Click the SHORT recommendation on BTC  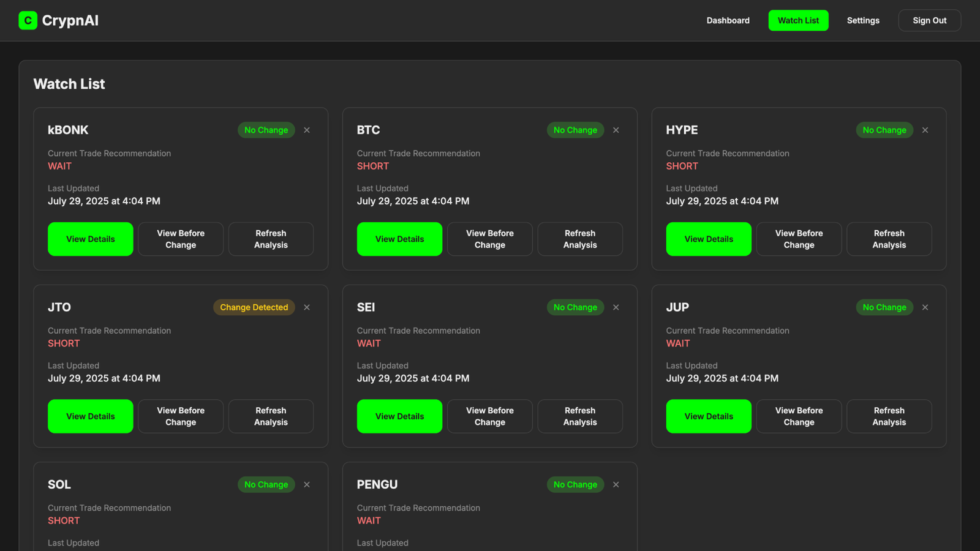tap(373, 166)
